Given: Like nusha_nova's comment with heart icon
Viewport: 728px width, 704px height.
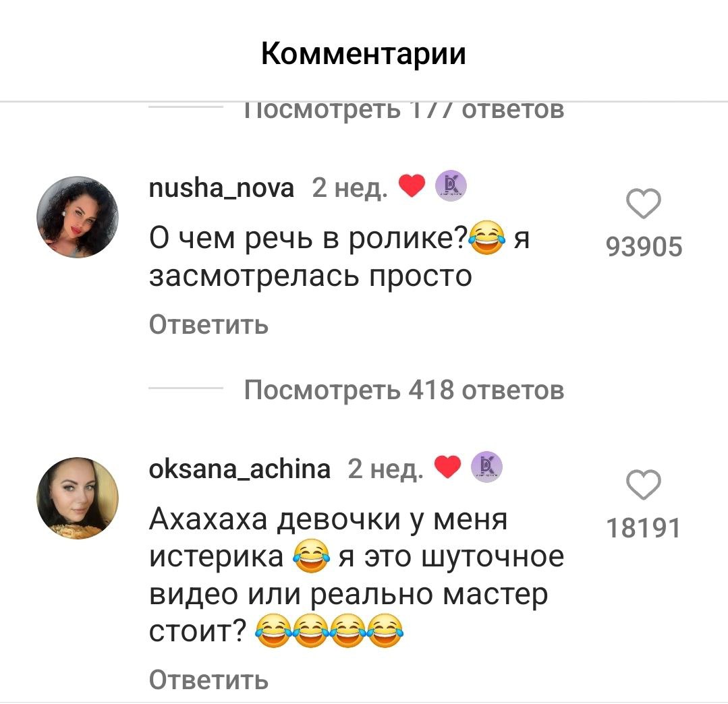Looking at the screenshot, I should (x=644, y=204).
